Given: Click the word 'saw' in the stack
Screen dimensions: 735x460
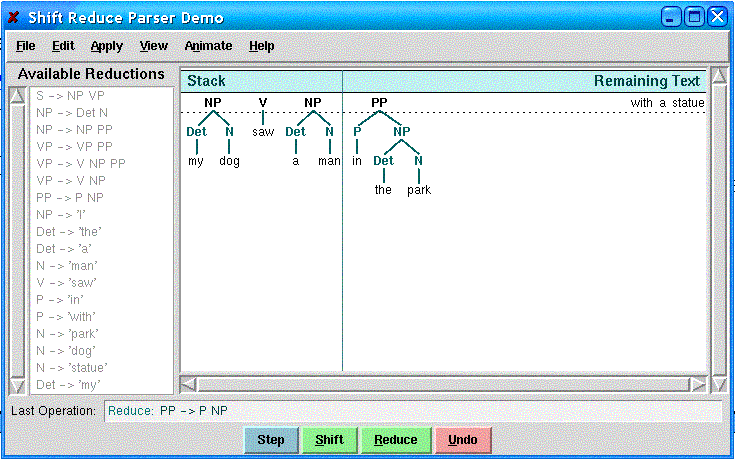Looking at the screenshot, I should (263, 132).
